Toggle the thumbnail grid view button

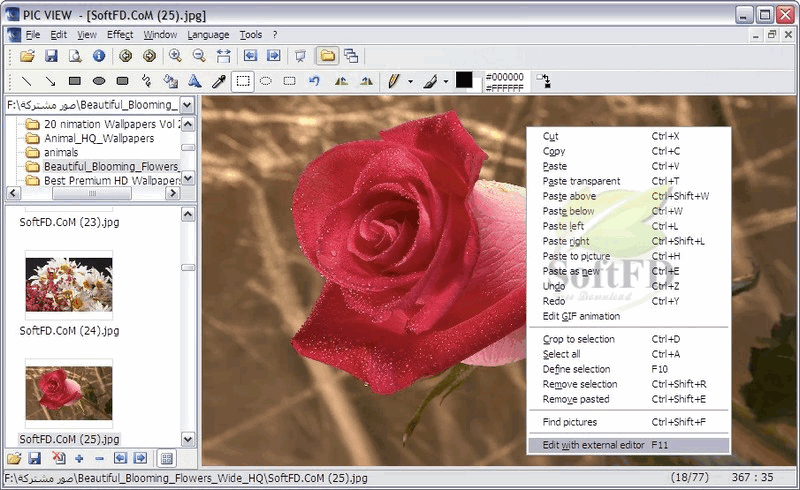click(x=166, y=458)
